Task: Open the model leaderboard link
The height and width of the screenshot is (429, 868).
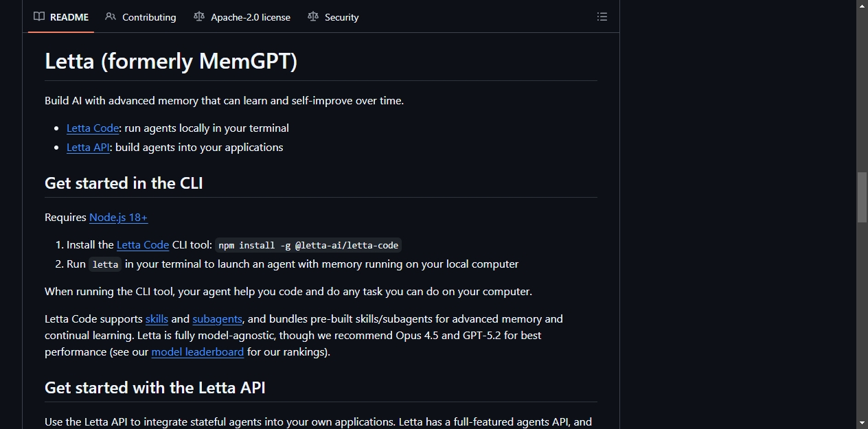Action: click(197, 352)
